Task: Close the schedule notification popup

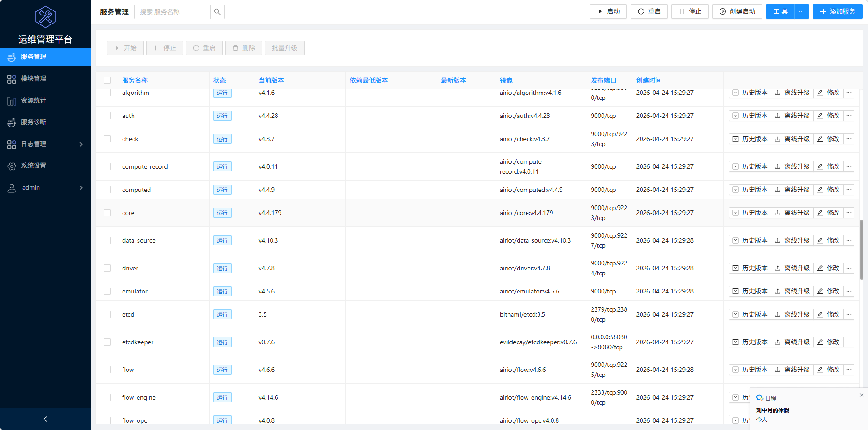Action: point(861,395)
